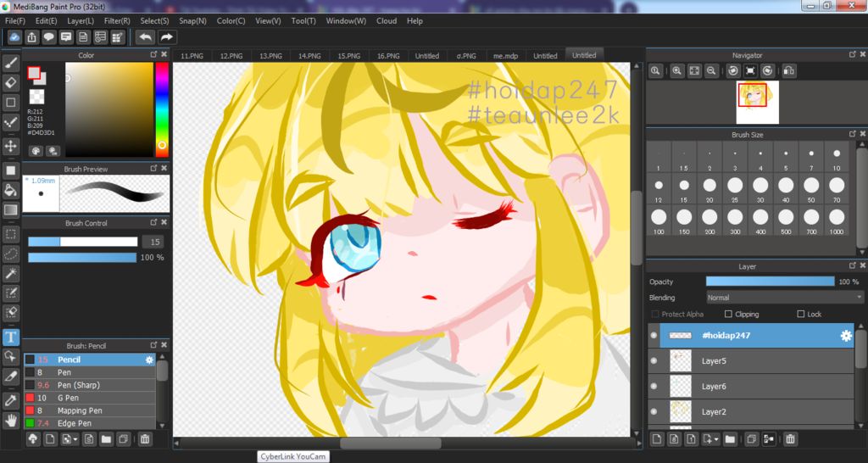Open the Snap(N) menu
Screen dimensions: 868x463
click(192, 21)
